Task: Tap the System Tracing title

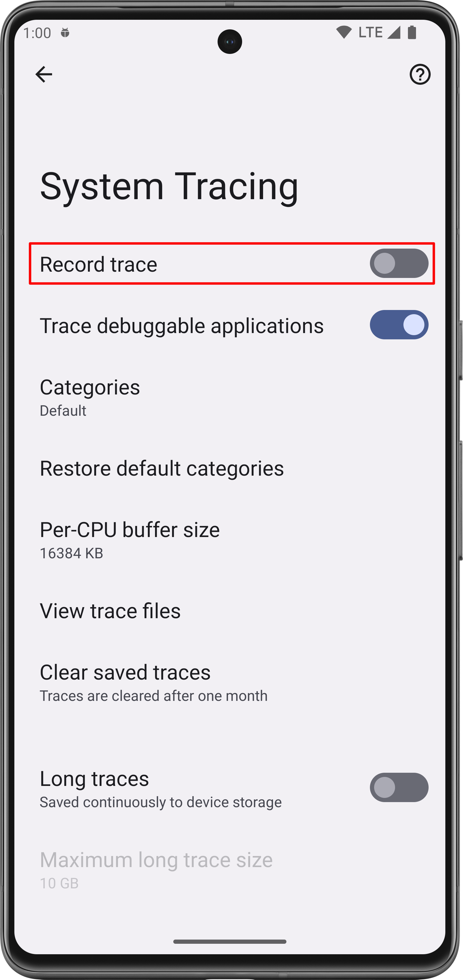Action: pyautogui.click(x=169, y=186)
